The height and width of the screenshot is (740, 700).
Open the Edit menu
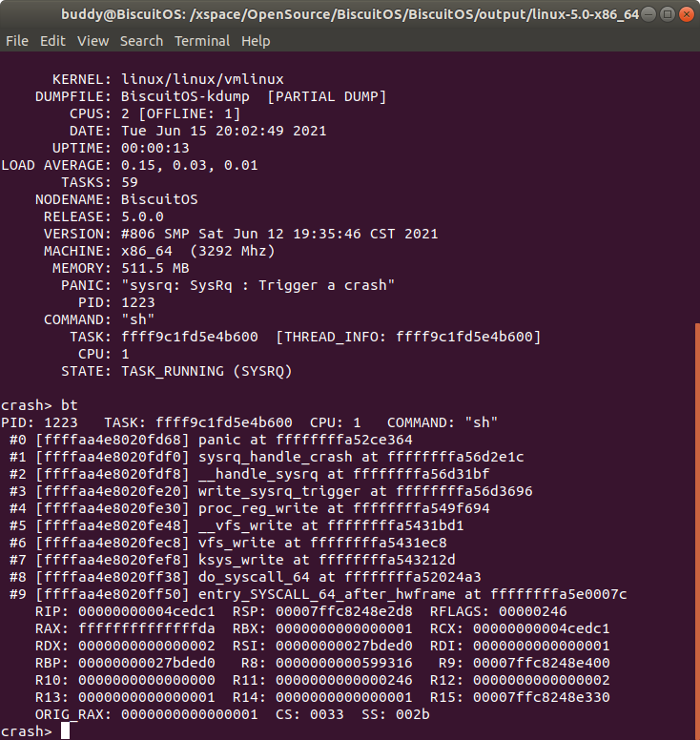tap(52, 41)
